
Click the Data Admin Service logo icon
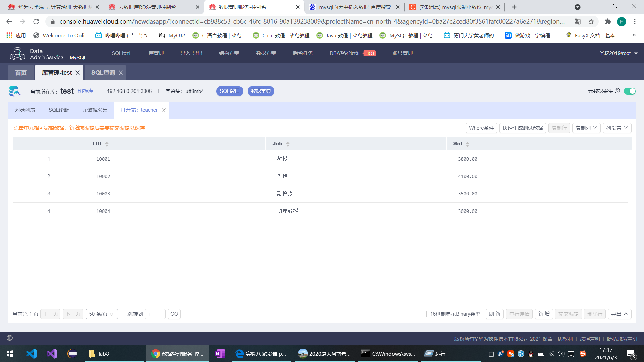(x=17, y=54)
